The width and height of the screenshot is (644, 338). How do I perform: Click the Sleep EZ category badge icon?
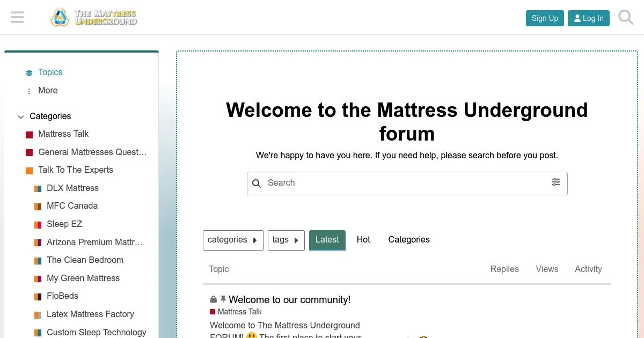click(38, 225)
